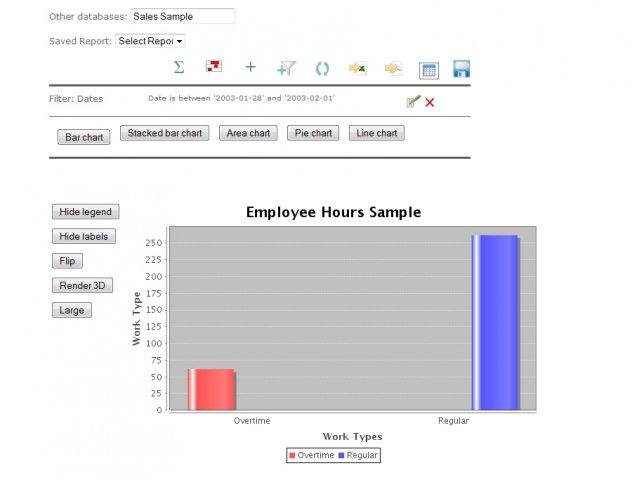632x480 pixels.
Task: Click the Work Type y-axis title
Action: (x=137, y=318)
